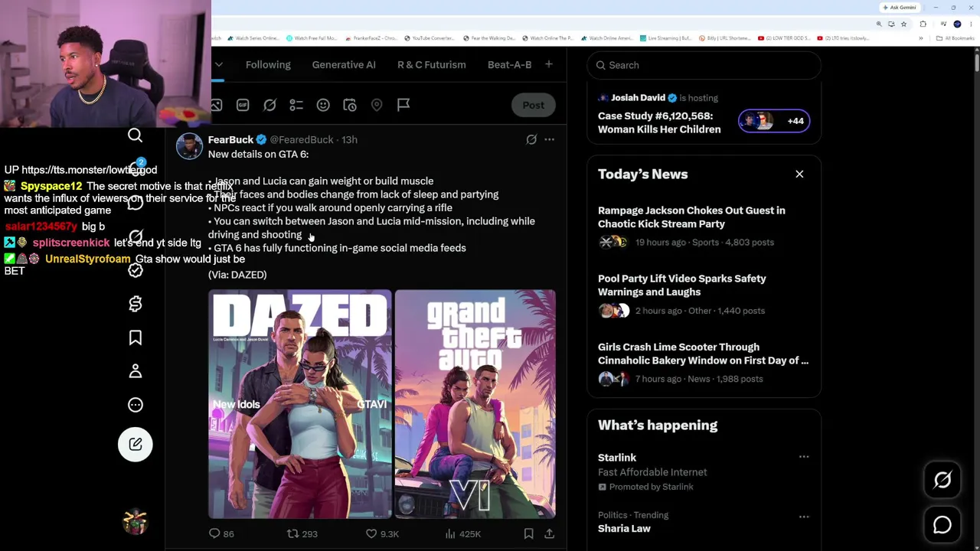Open the Rampage Jackson Kick Stream news story
Screen dimensions: 980x551
(704, 227)
